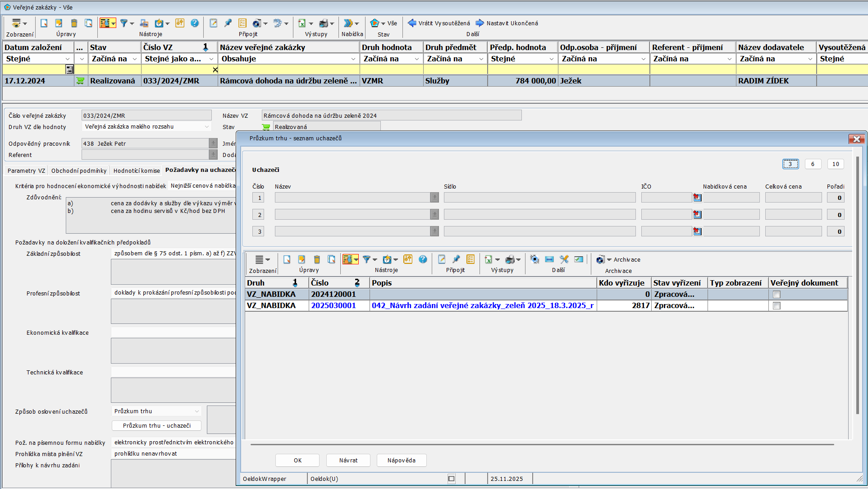
Task: Toggle the status bar checkbox next to Oeldok(U)
Action: tap(451, 479)
